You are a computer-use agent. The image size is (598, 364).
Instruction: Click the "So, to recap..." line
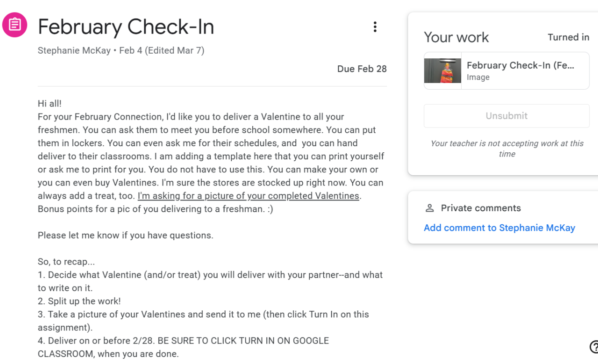(66, 262)
